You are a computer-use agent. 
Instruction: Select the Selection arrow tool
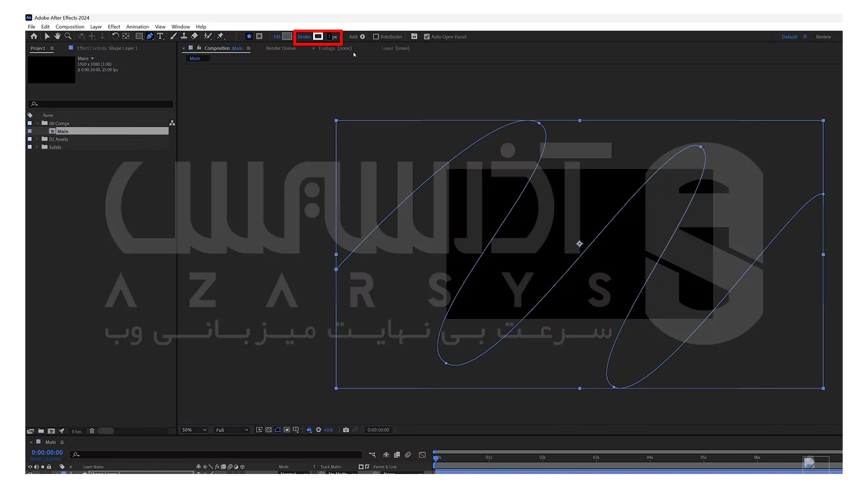tap(47, 36)
